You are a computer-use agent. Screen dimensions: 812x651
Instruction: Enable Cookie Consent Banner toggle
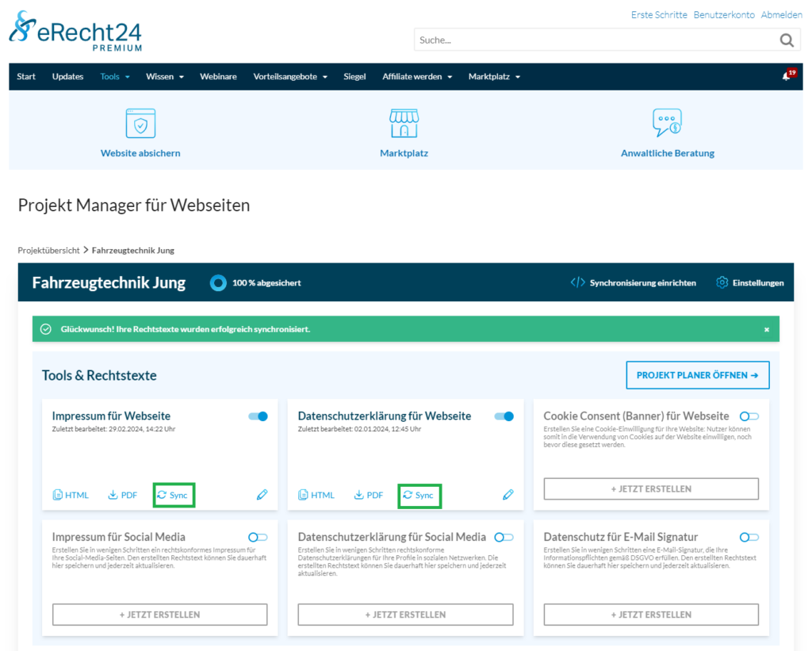click(749, 416)
